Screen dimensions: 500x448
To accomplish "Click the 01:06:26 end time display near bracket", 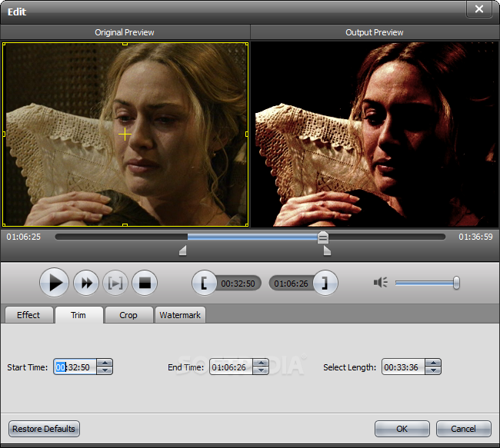I will [291, 284].
